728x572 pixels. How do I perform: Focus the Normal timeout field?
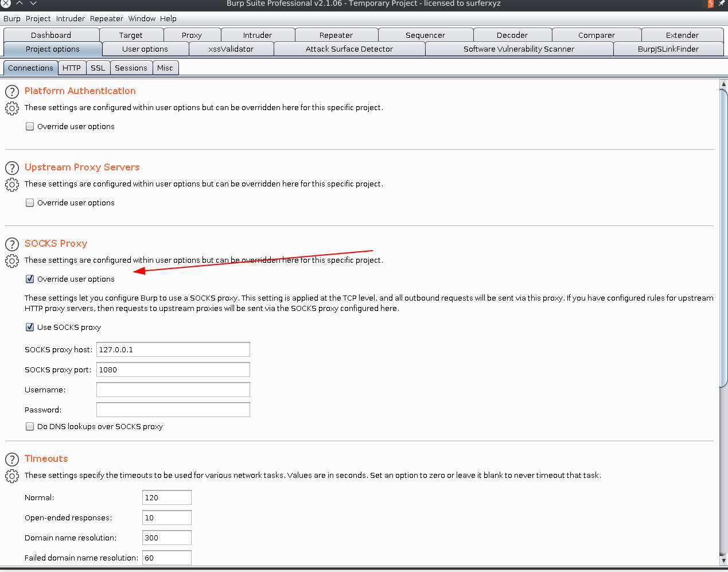(167, 497)
